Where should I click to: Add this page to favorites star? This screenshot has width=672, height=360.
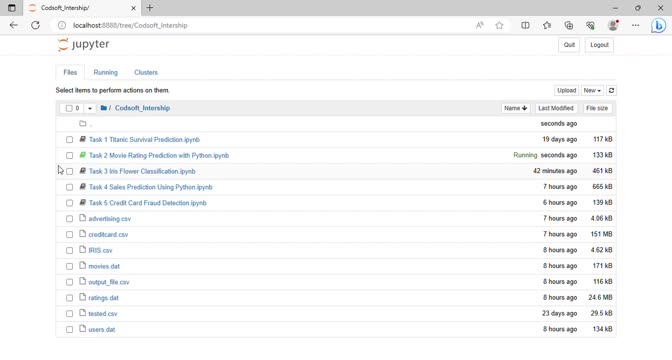[x=499, y=25]
